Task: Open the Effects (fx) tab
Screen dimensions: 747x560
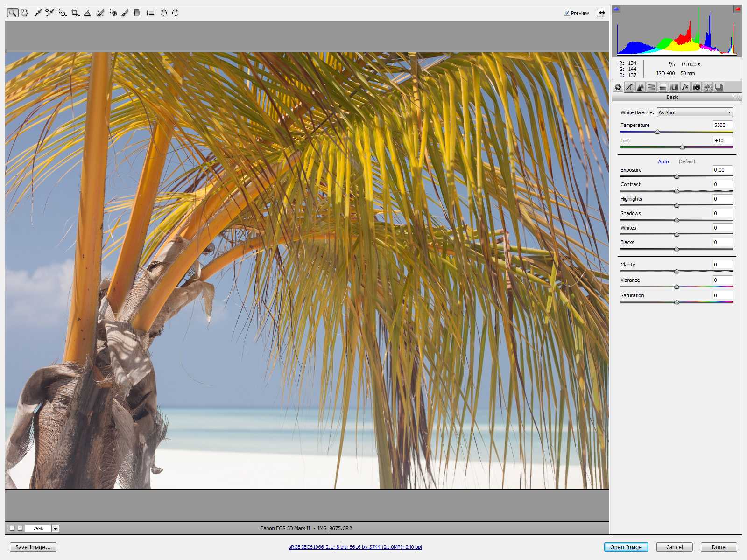Action: pos(685,87)
